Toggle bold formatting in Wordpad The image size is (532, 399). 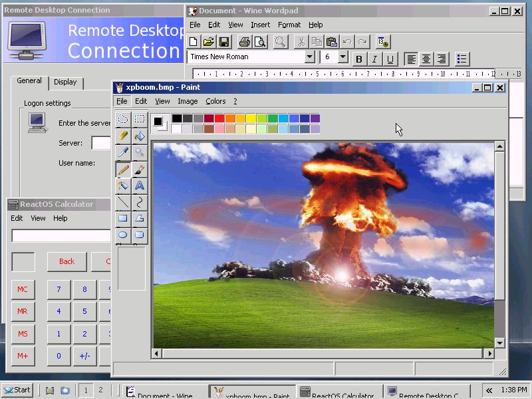click(358, 59)
